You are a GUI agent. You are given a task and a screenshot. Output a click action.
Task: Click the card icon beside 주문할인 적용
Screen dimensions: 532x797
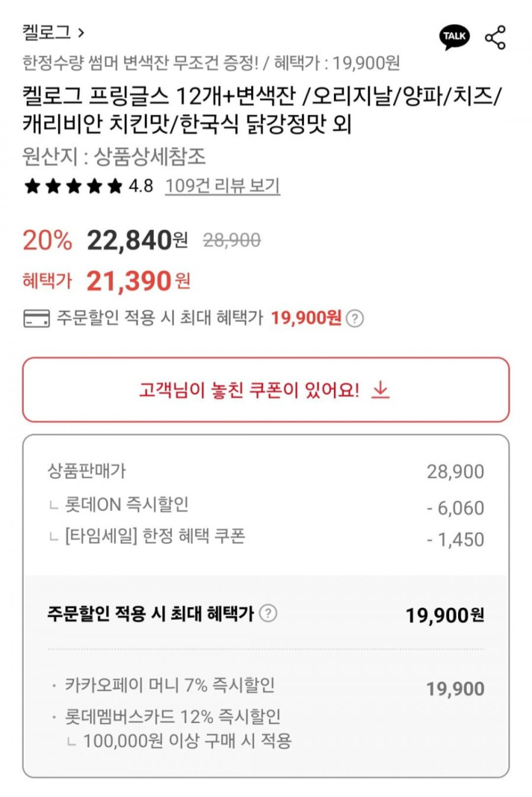click(36, 319)
